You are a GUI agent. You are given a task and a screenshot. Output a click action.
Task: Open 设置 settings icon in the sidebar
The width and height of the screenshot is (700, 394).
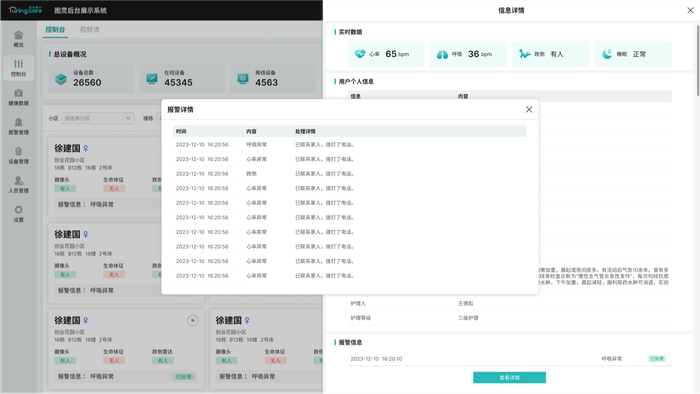(x=18, y=210)
